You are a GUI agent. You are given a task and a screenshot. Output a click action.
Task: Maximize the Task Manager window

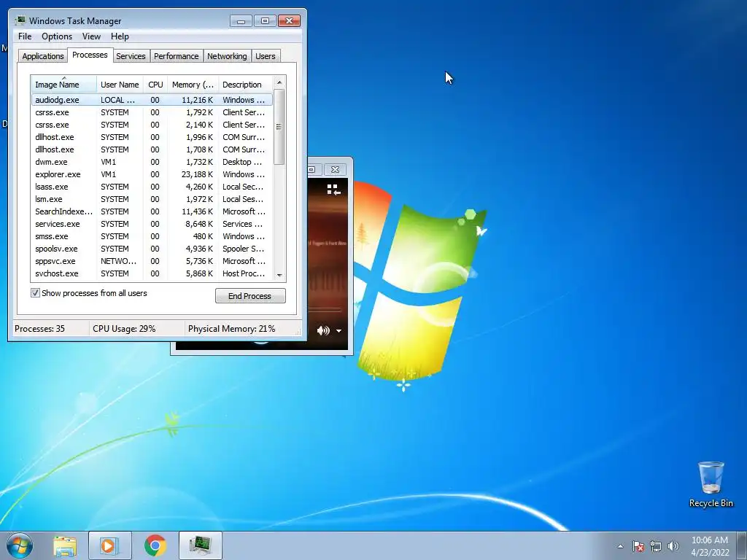(265, 21)
